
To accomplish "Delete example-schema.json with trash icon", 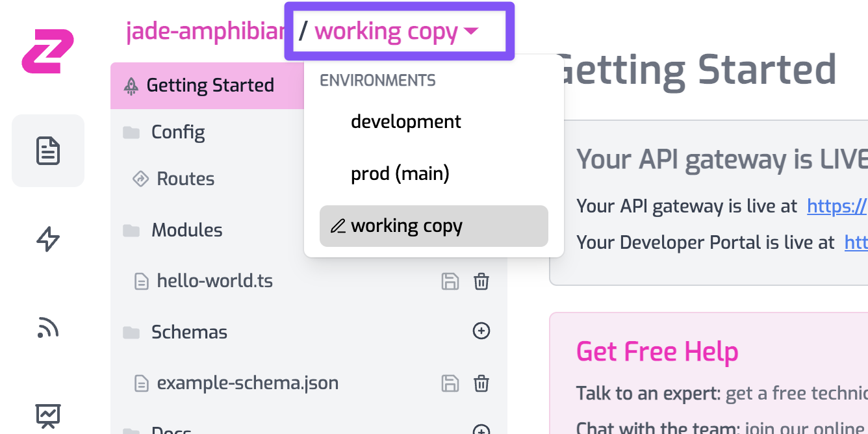I will [481, 383].
